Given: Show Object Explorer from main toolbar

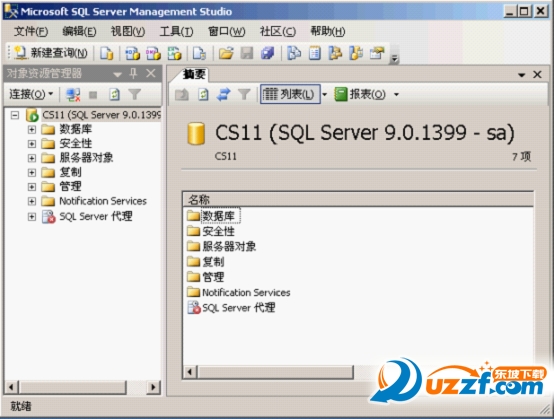Looking at the screenshot, I should click(x=335, y=53).
